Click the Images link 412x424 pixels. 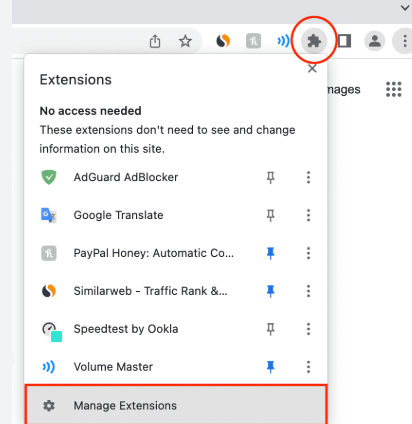344,89
